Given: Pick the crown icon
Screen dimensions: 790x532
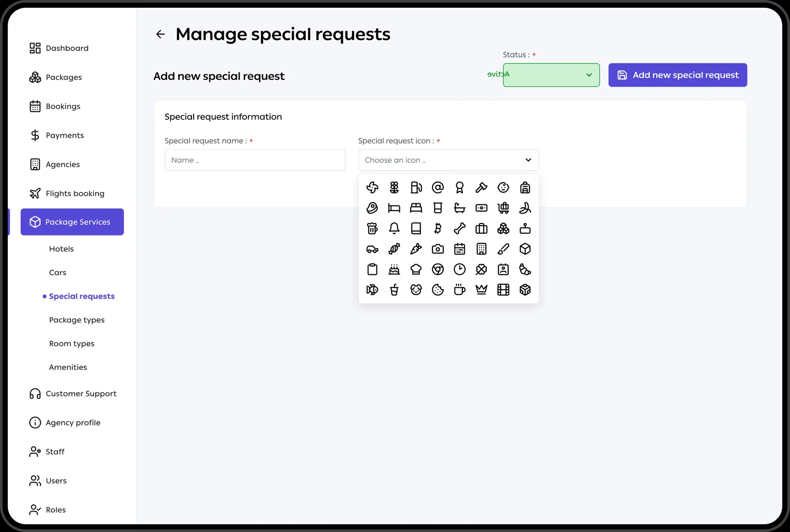Looking at the screenshot, I should [481, 290].
